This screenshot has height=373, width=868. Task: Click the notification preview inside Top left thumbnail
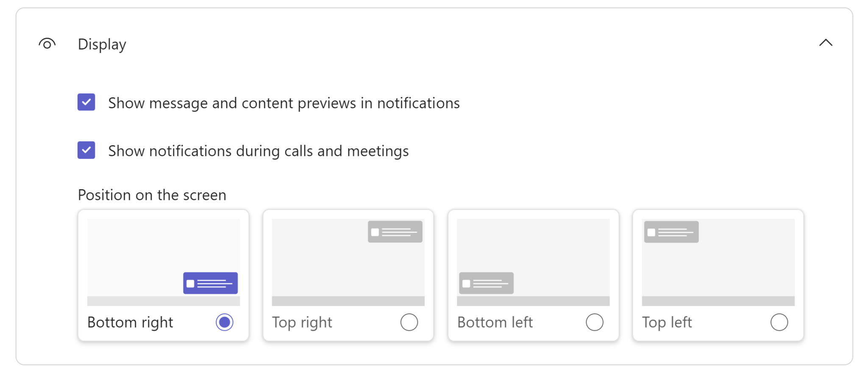point(670,232)
